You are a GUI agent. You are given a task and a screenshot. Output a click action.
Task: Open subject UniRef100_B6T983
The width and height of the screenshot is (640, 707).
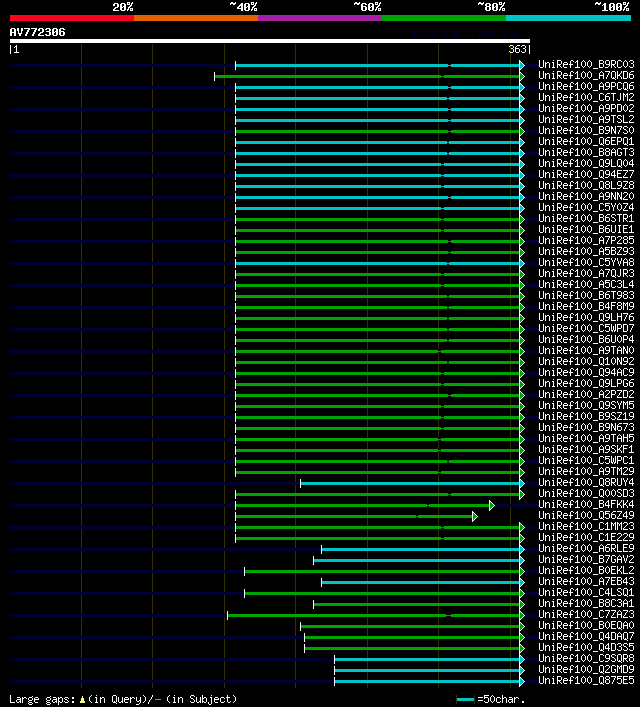pos(586,295)
